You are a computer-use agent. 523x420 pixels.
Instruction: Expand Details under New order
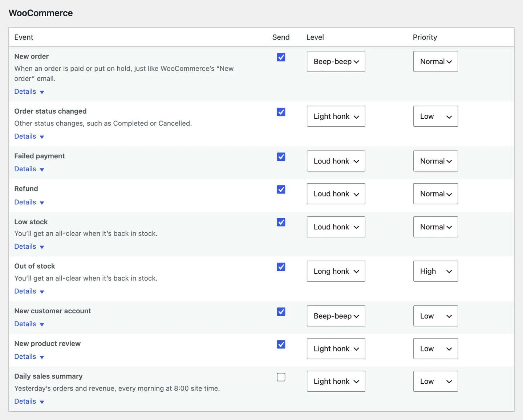pyautogui.click(x=29, y=91)
